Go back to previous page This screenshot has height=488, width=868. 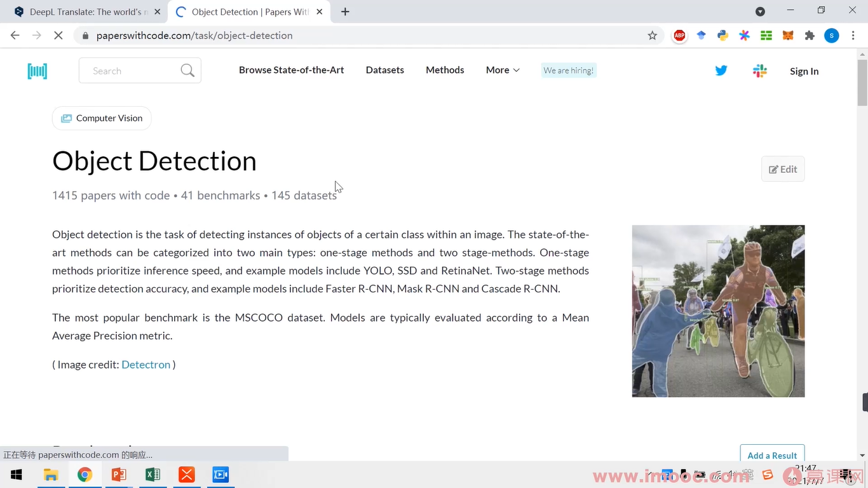(x=16, y=36)
